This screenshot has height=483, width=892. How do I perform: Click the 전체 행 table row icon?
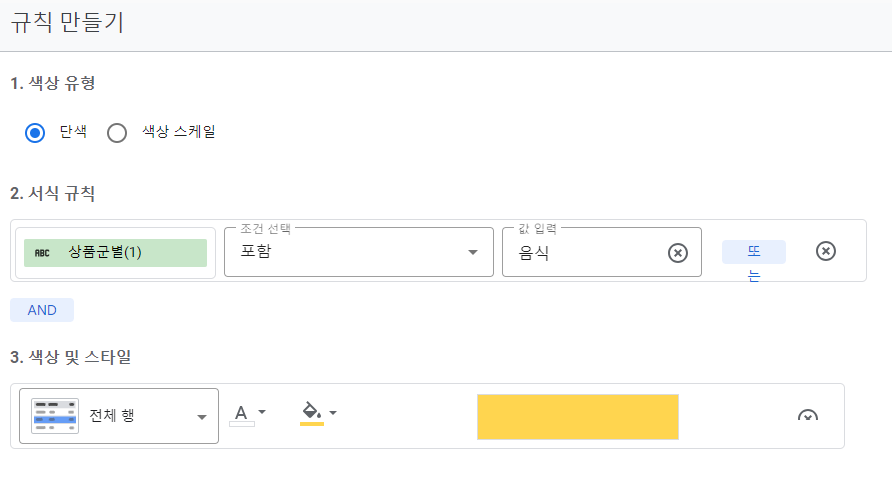(x=54, y=415)
